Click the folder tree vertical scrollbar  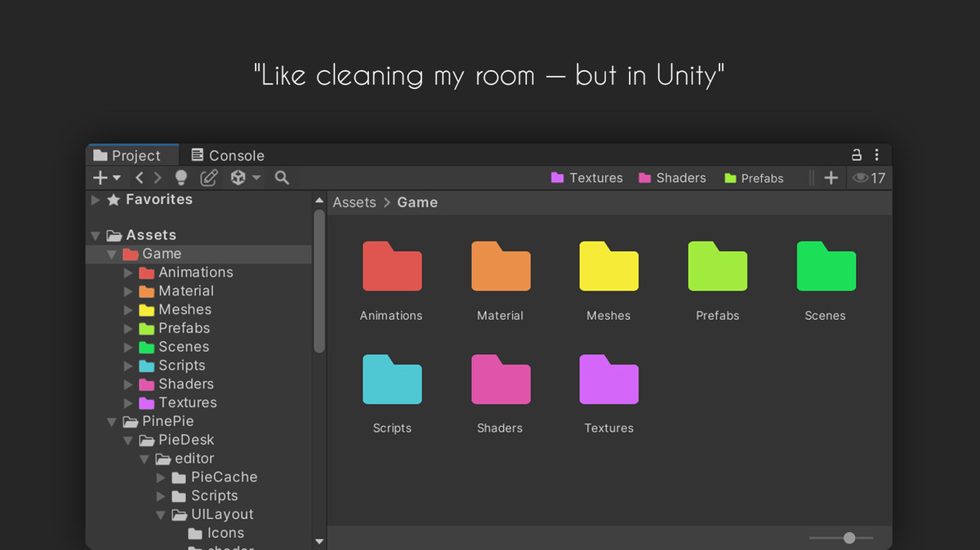click(319, 281)
